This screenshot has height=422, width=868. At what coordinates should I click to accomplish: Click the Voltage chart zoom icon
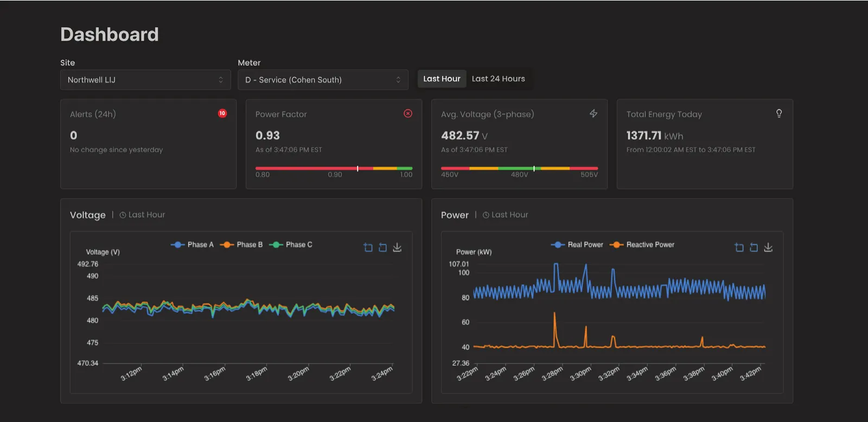click(x=368, y=247)
